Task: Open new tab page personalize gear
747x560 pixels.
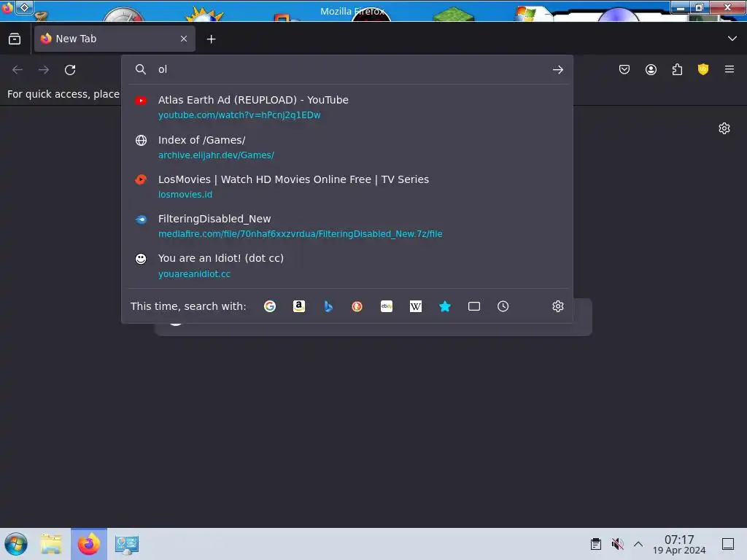Action: (724, 128)
